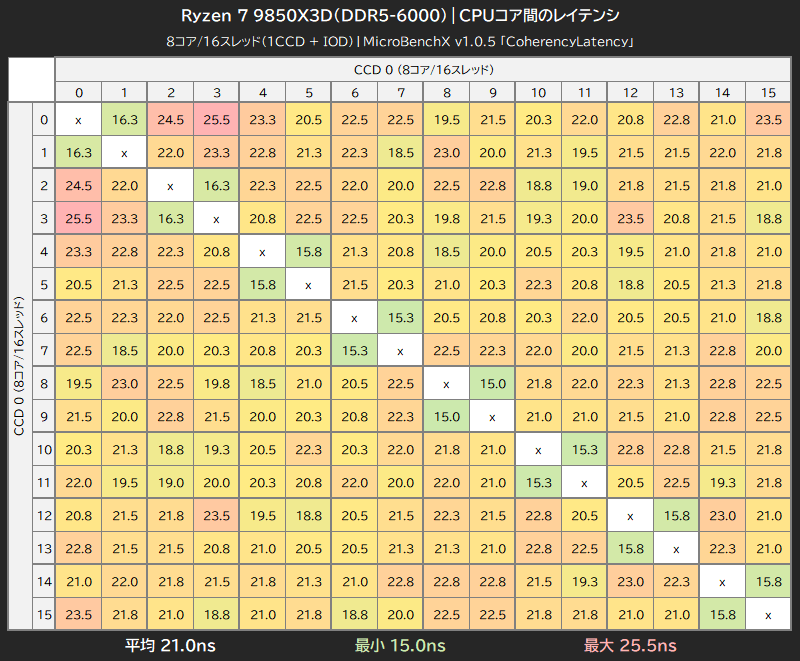Click the 15.8 cell between cores 4 and 5

pyautogui.click(x=309, y=251)
